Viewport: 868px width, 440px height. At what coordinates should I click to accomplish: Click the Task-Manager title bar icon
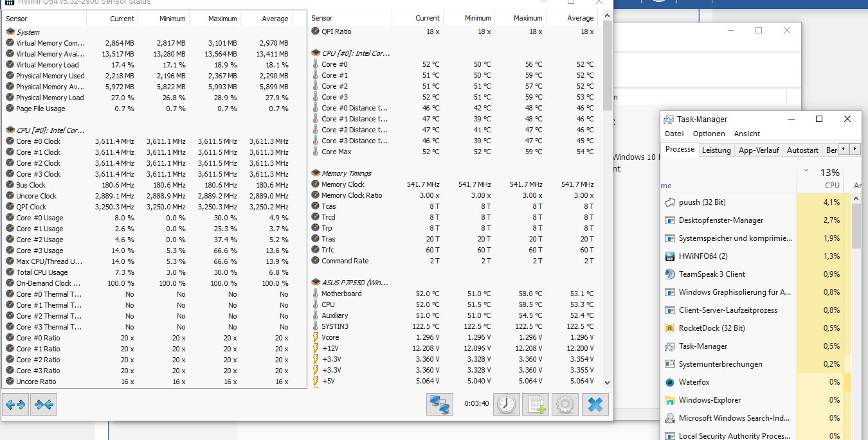coord(669,119)
